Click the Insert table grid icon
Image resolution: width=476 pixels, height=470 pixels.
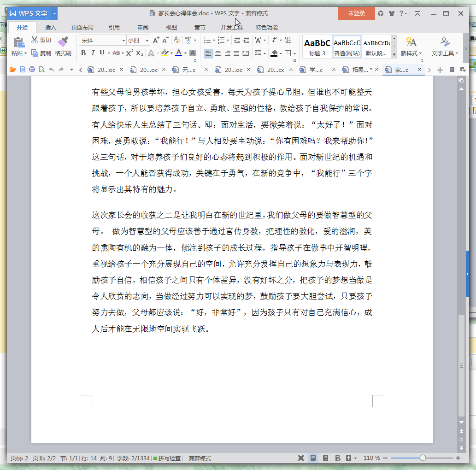tap(288, 40)
